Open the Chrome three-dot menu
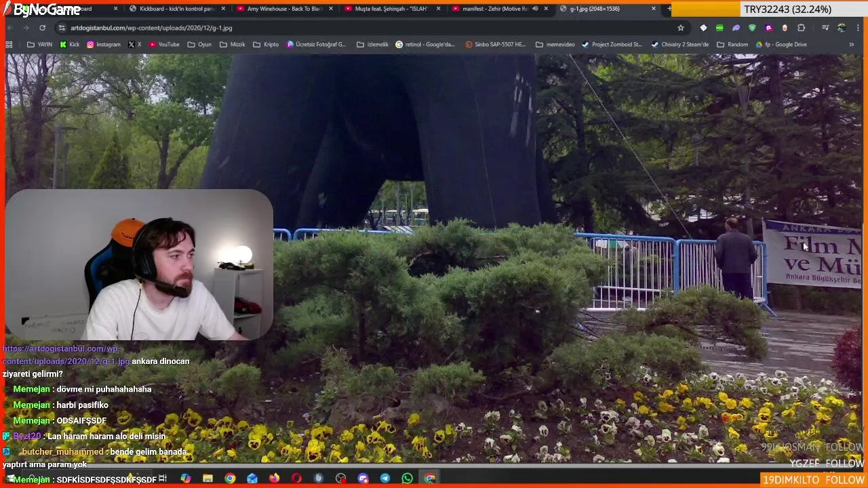The width and height of the screenshot is (868, 488). tap(858, 28)
